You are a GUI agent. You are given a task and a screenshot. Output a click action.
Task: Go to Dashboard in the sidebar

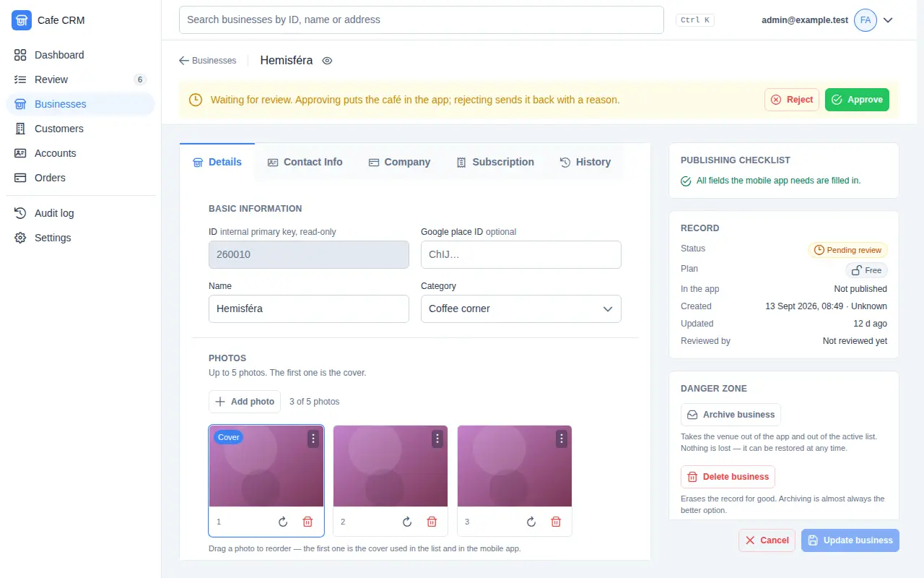(81, 55)
